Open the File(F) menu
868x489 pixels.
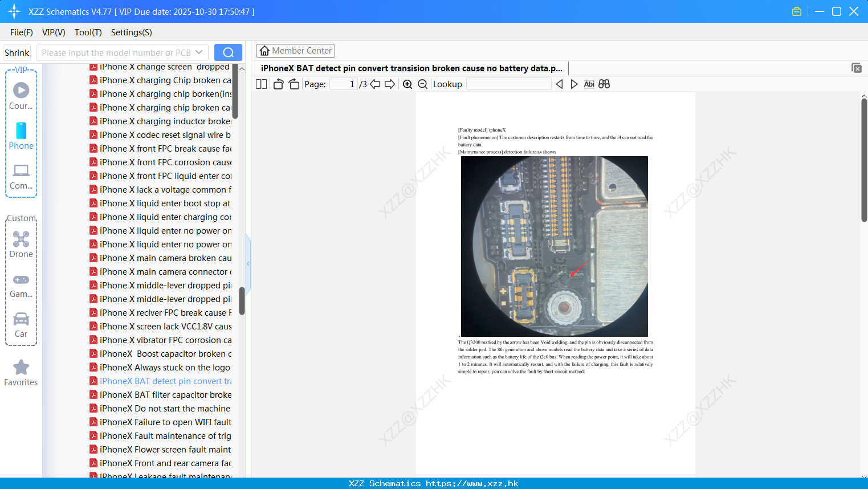click(22, 32)
